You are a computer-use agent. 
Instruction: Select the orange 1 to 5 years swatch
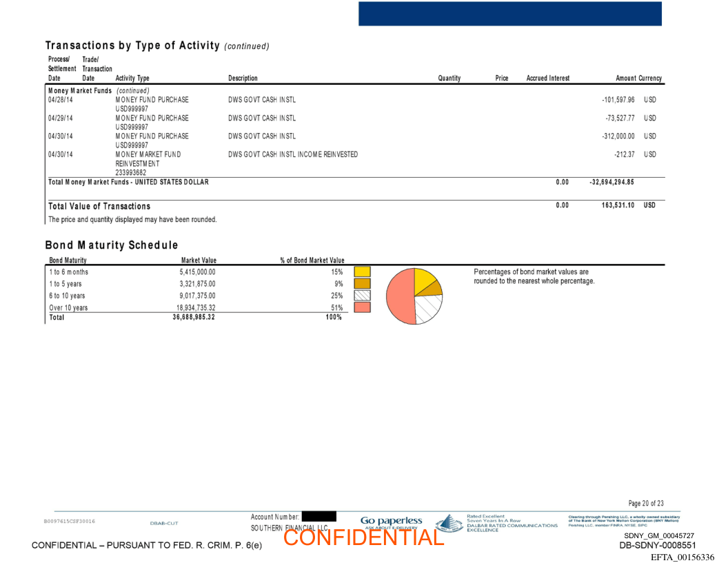(362, 283)
